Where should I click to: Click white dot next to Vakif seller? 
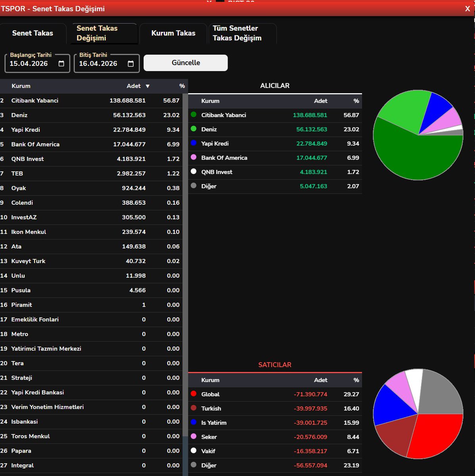[193, 451]
